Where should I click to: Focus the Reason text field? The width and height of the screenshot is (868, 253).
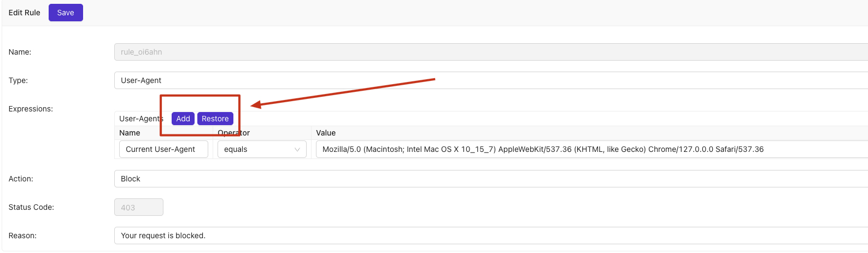click(490, 236)
